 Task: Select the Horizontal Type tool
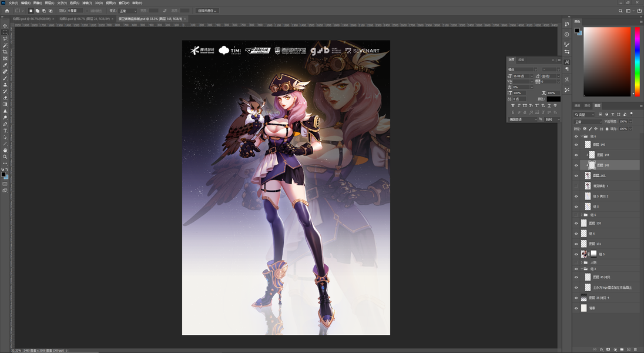click(x=5, y=131)
